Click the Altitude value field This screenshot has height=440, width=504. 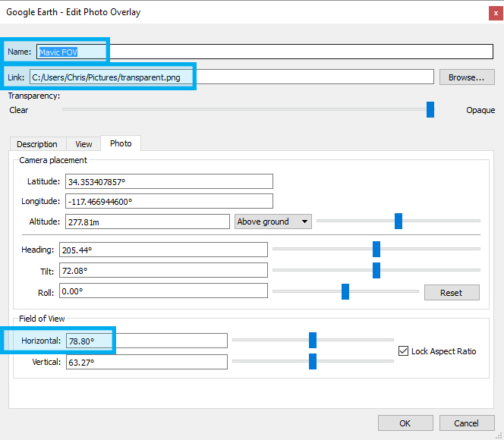click(147, 222)
